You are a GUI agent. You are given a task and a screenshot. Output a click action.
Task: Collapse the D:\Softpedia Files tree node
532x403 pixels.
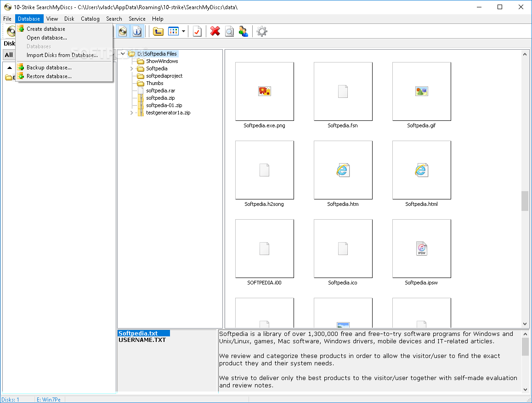point(123,54)
